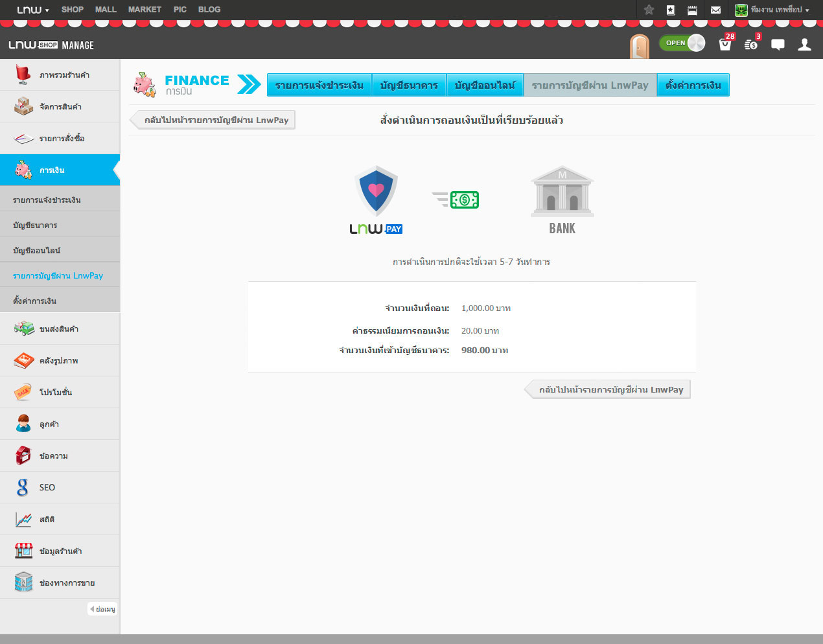
Task: Open บัญชีออนไลน์ submenu in sidebar
Action: 60,251
